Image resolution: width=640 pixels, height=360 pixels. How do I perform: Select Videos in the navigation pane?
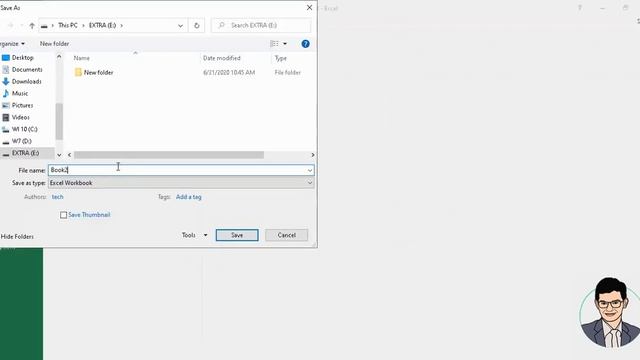pos(20,117)
